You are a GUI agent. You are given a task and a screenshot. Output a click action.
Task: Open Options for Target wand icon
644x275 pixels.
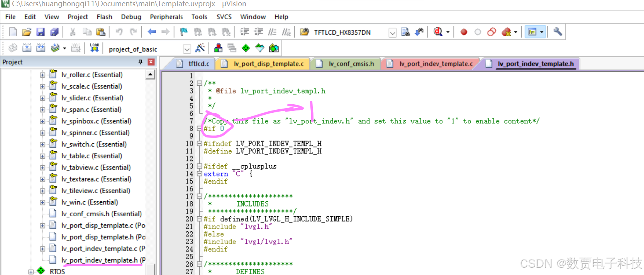(200, 48)
